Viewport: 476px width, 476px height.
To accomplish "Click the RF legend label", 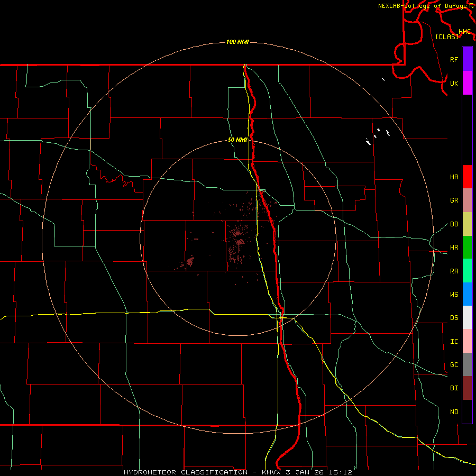I will 454,59.
